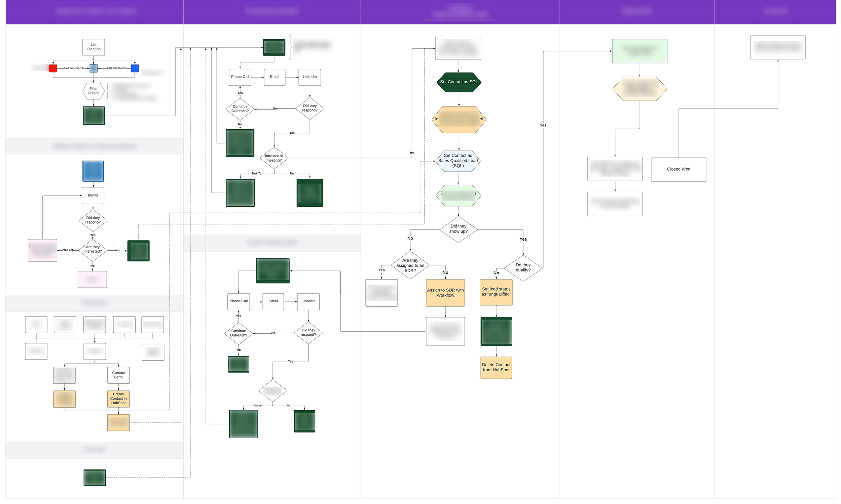Click the Set Contact as SQL icon
841x504 pixels.
[x=458, y=82]
